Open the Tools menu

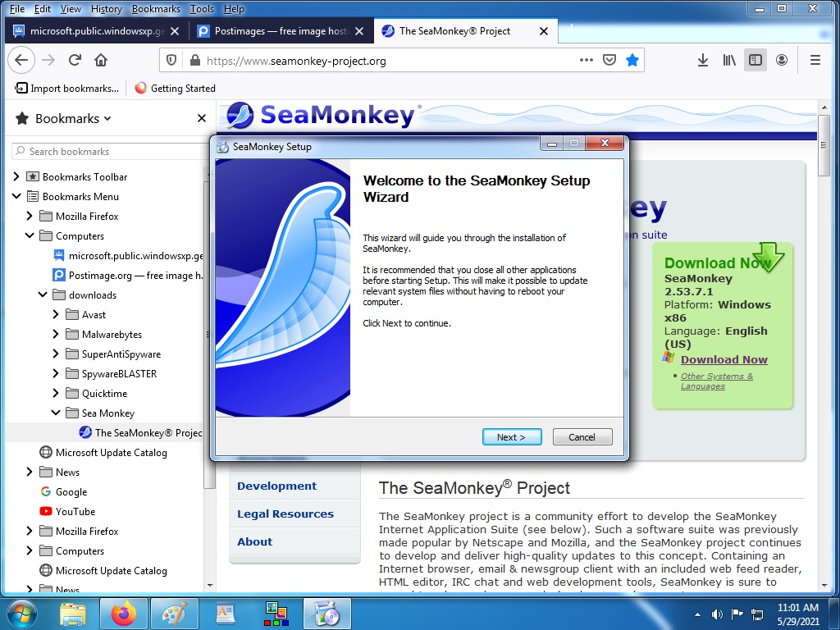click(x=202, y=8)
